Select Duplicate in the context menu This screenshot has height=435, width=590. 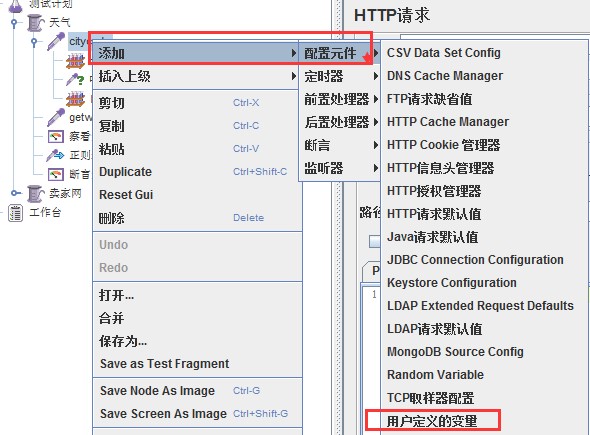click(x=197, y=172)
